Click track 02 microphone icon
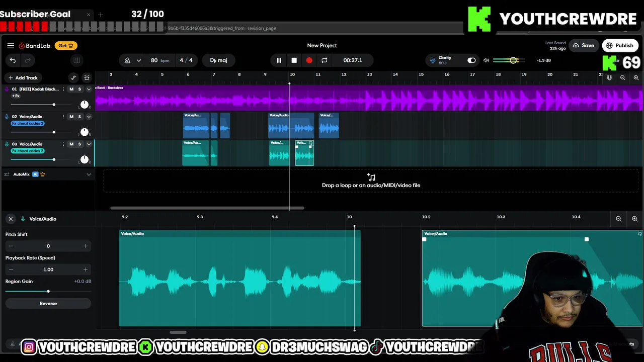Viewport: 644px width, 362px height. pyautogui.click(x=7, y=117)
